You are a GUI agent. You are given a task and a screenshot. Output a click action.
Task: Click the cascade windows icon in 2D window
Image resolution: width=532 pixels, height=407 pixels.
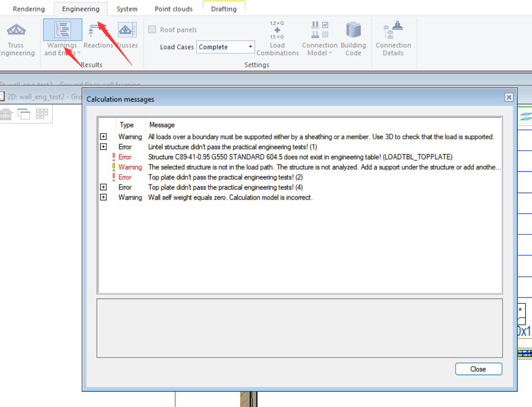(x=24, y=114)
